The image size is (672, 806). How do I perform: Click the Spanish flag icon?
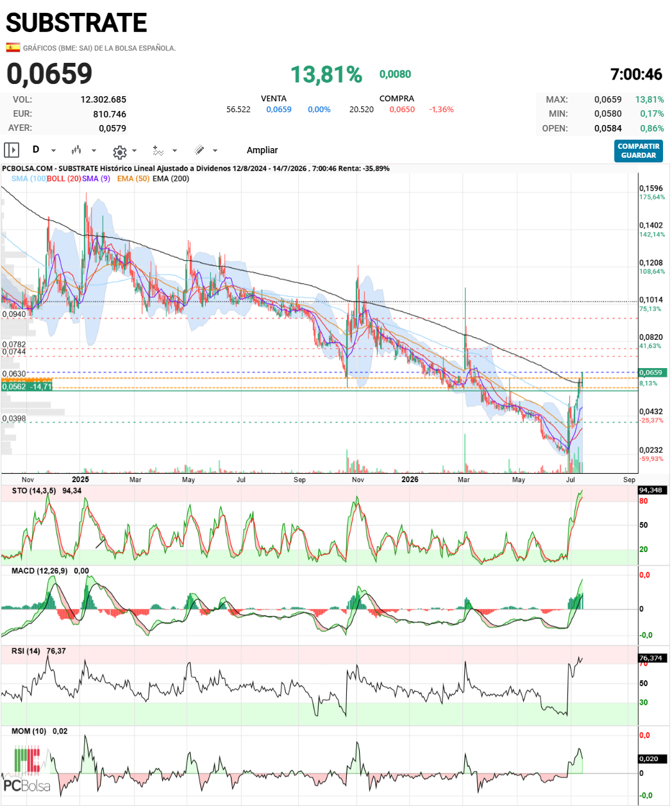[x=13, y=47]
